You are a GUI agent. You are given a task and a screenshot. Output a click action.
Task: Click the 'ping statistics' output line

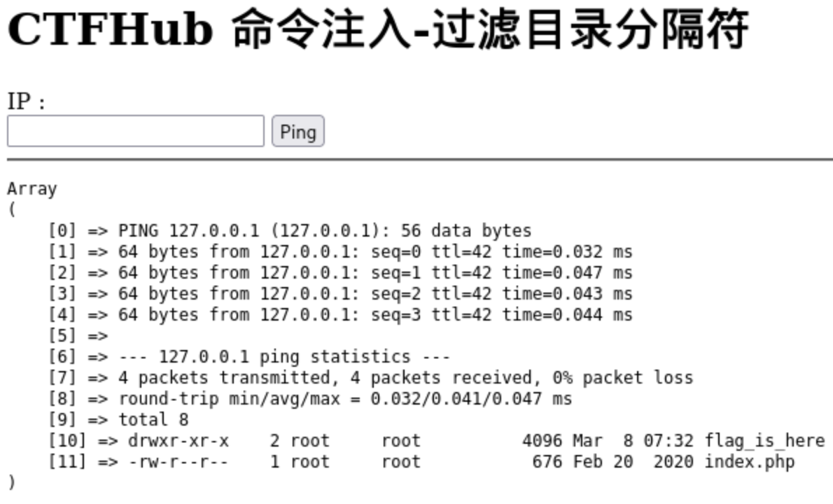[304, 357]
